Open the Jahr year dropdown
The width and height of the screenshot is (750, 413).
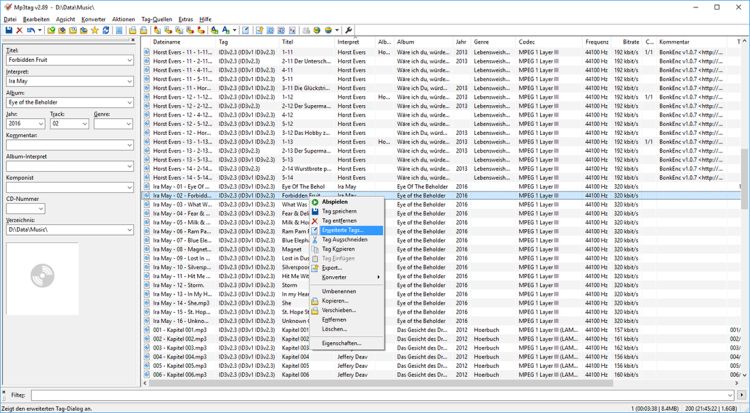tap(40, 124)
